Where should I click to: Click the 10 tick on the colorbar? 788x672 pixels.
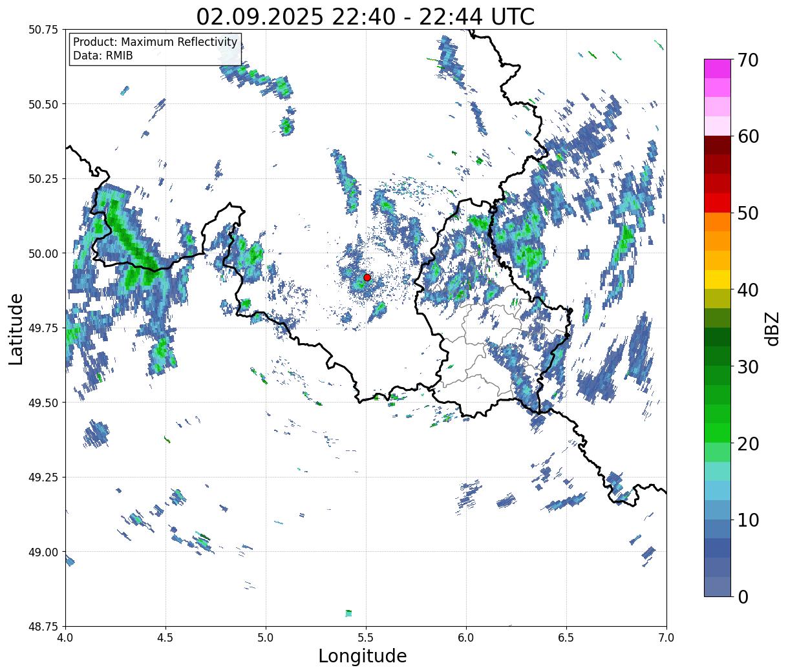coord(748,520)
